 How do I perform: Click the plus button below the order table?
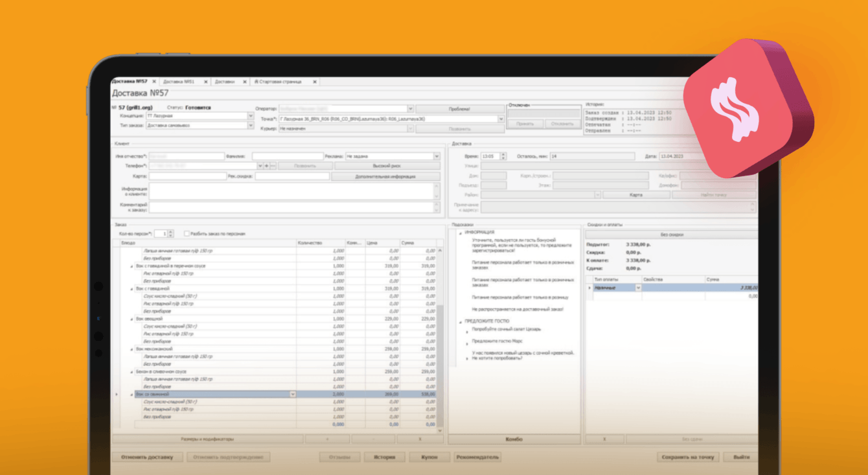pyautogui.click(x=326, y=439)
